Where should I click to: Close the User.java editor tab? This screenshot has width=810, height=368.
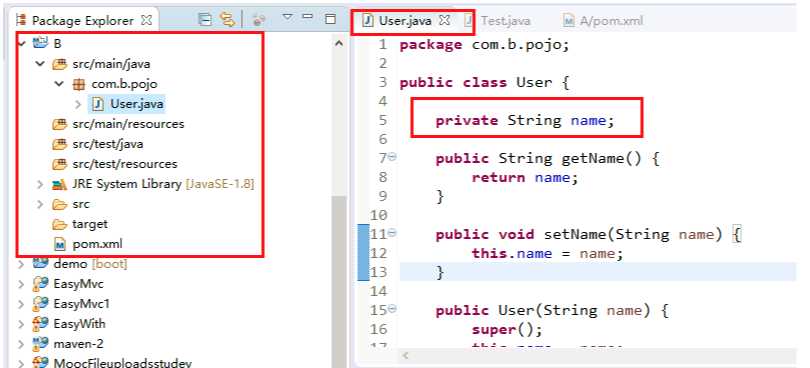pos(444,20)
